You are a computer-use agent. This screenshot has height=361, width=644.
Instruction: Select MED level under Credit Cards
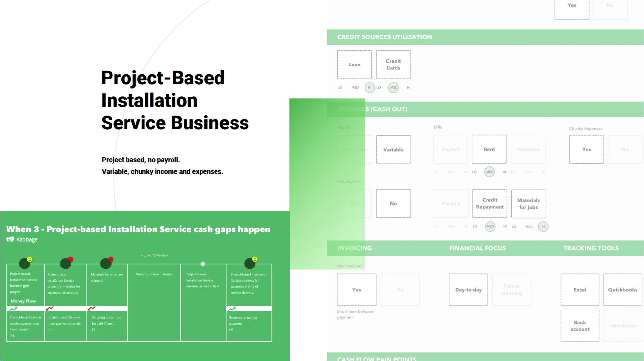tap(394, 88)
